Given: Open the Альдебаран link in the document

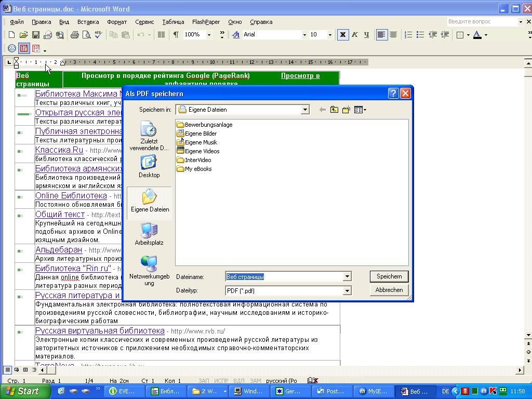Looking at the screenshot, I should (59, 250).
